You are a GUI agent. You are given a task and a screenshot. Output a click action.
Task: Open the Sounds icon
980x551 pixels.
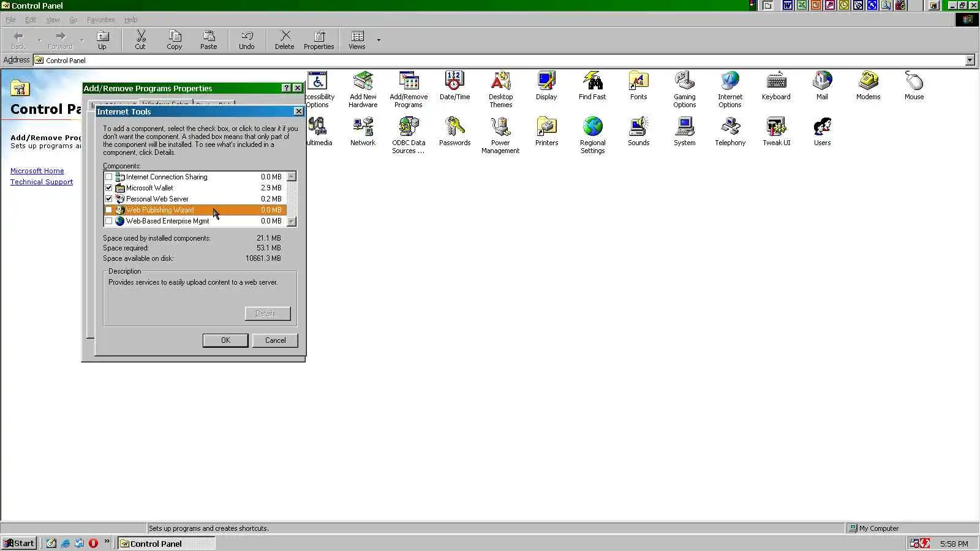[x=638, y=132]
